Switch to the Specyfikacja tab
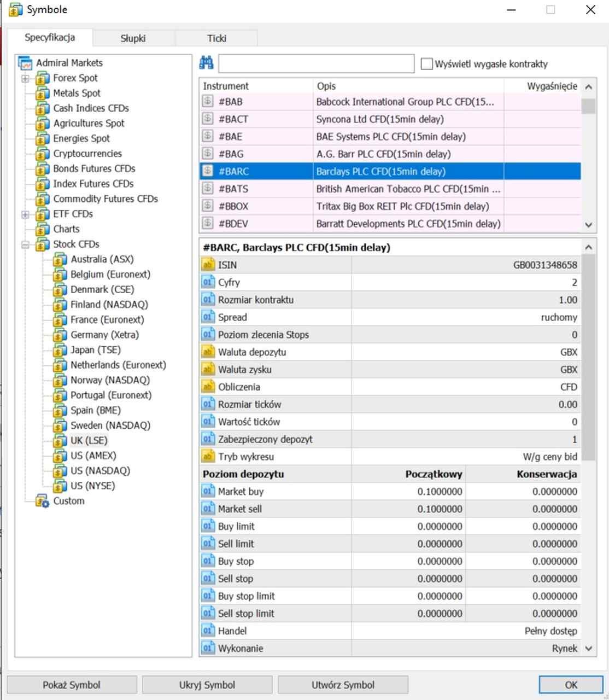Viewport: 609px width, 700px height. pos(50,38)
